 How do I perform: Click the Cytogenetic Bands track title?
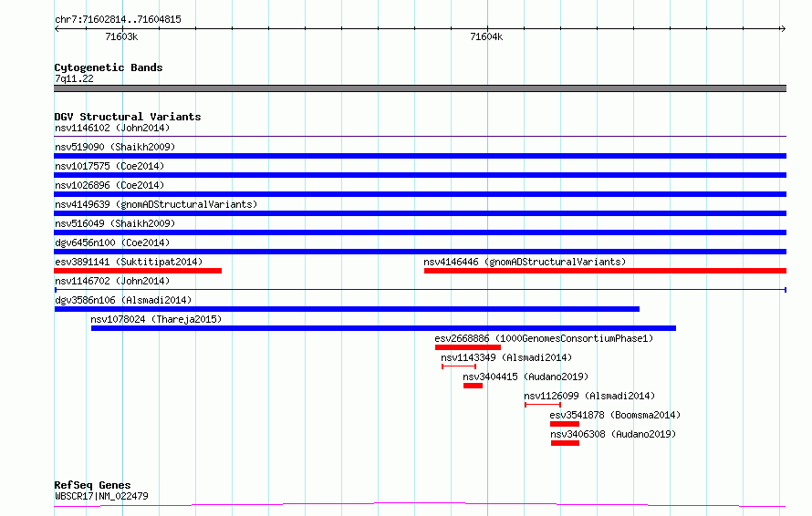[109, 67]
